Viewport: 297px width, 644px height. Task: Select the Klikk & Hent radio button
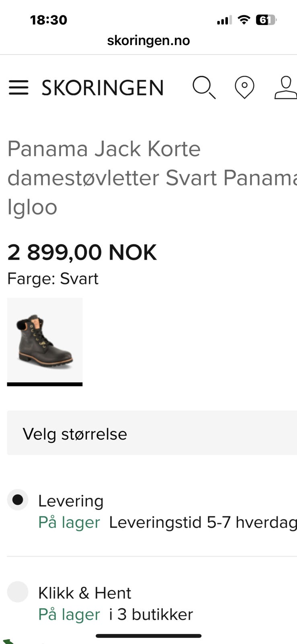coord(18,591)
